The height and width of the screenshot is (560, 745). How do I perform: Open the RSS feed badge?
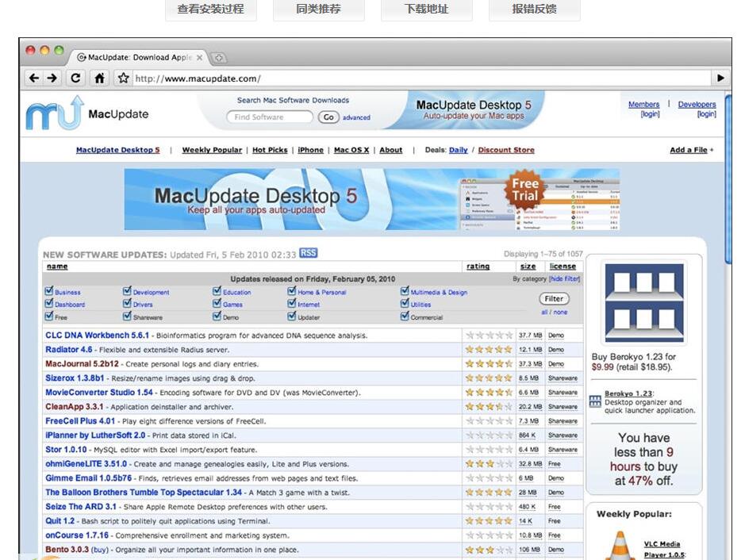[x=308, y=253]
